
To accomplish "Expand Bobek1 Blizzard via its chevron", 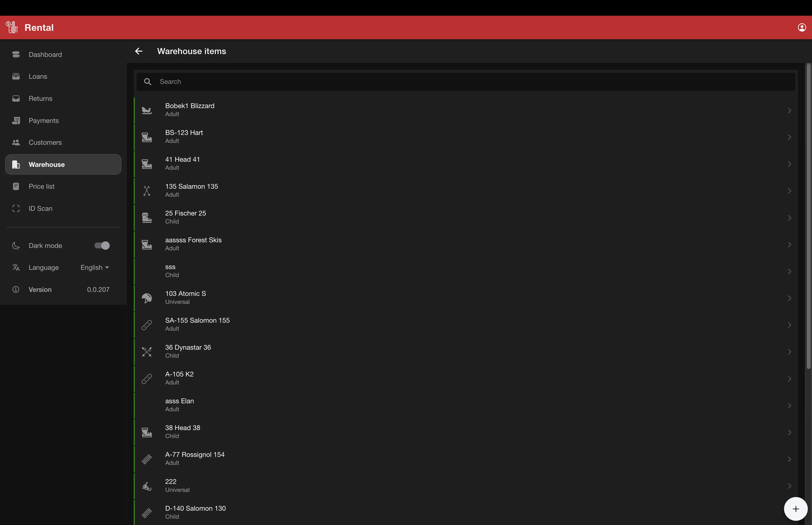I will pos(789,110).
